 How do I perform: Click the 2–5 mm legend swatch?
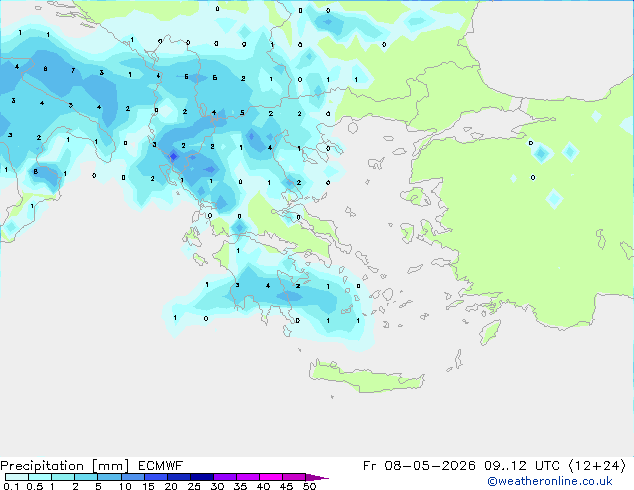[86, 477]
